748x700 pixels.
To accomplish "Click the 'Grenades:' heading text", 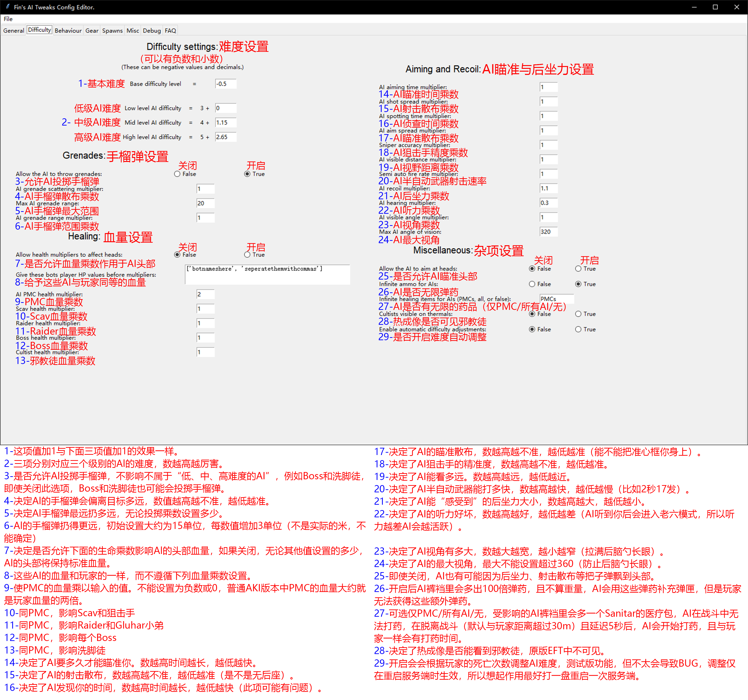I will coord(84,155).
